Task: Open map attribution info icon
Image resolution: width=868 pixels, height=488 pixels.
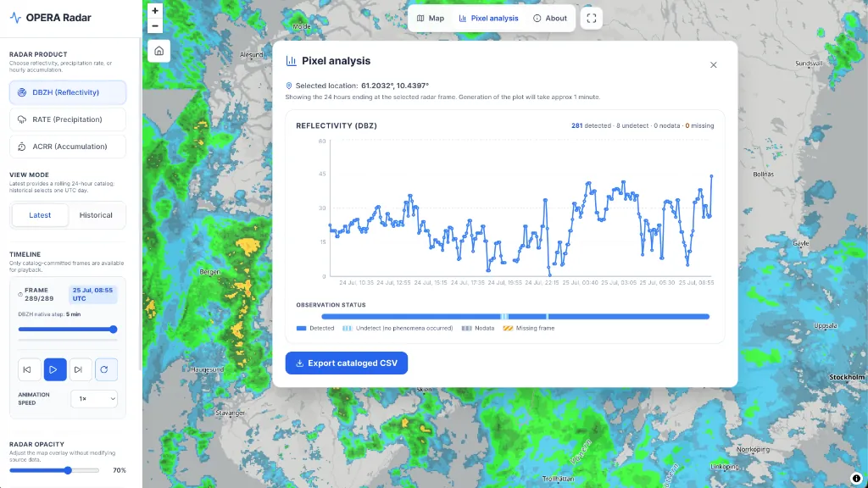Action: [x=856, y=479]
